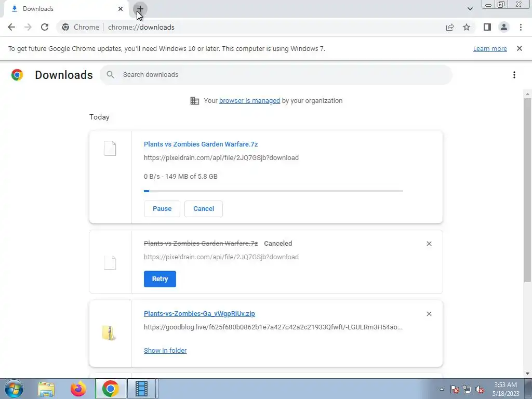
Task: Click the search magnifier icon
Action: (x=110, y=75)
